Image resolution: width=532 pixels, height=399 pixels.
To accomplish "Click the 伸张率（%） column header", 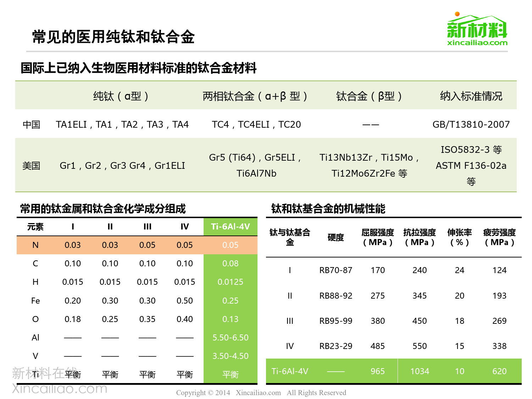I will pyautogui.click(x=460, y=237).
